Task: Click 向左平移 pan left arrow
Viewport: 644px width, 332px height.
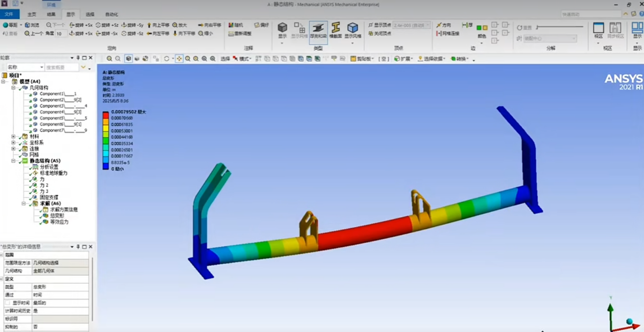Action: [x=158, y=33]
